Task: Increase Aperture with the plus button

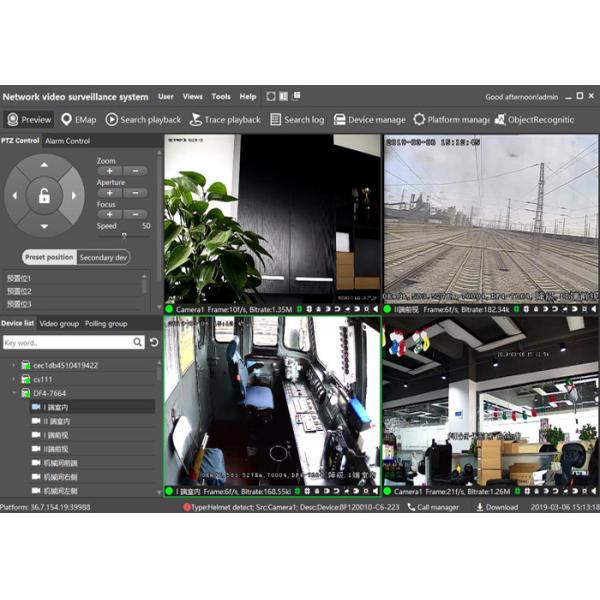Action: [109, 193]
